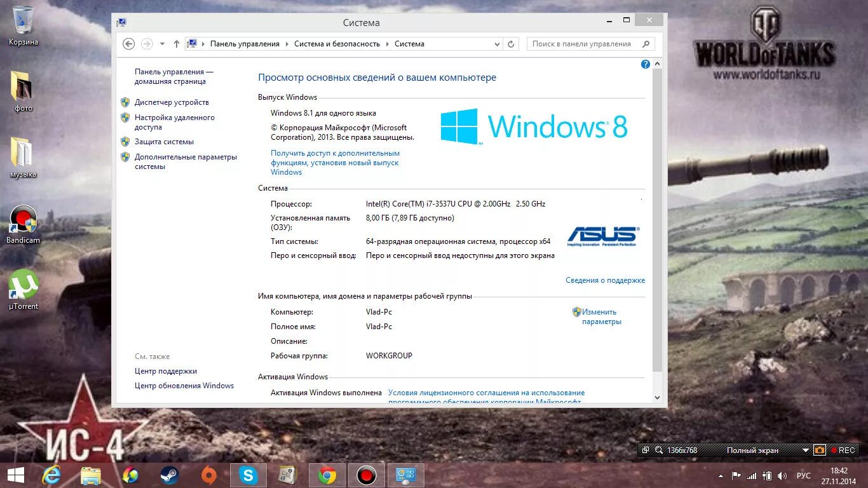Launch Internet Explorer from the taskbar

click(51, 475)
